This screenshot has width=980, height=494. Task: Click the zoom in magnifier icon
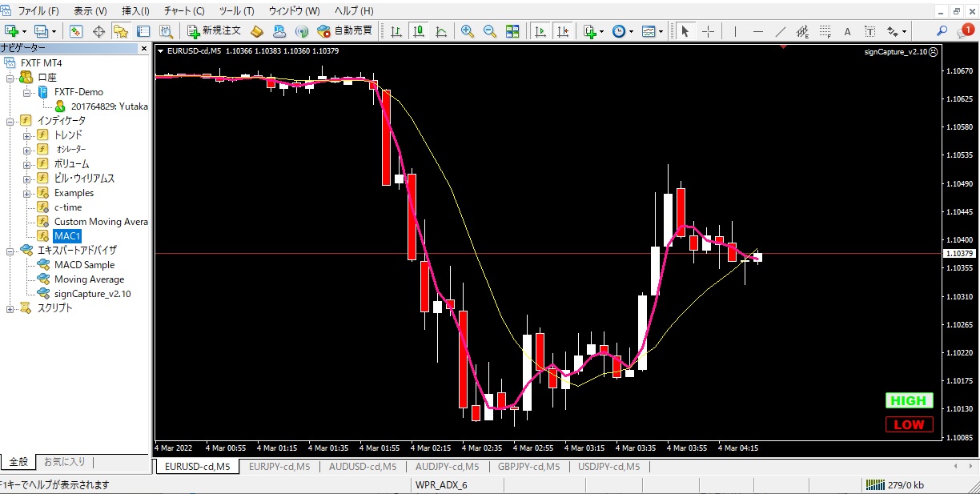click(467, 31)
